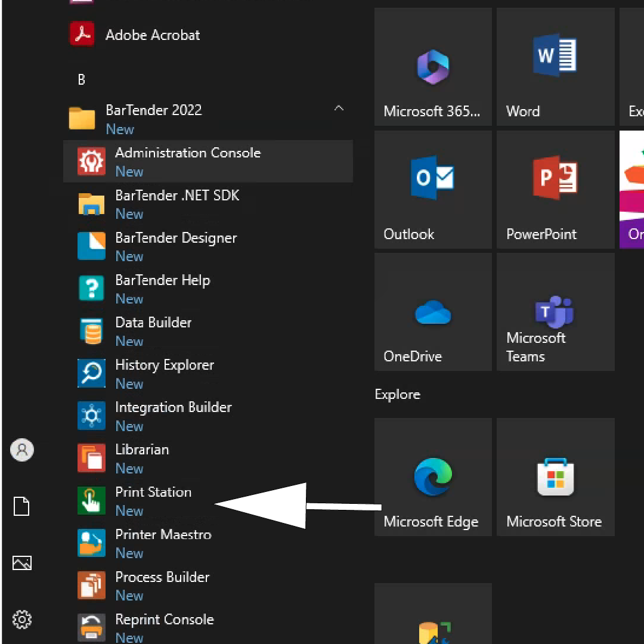Launch the Microsoft Teams tile

(x=555, y=312)
